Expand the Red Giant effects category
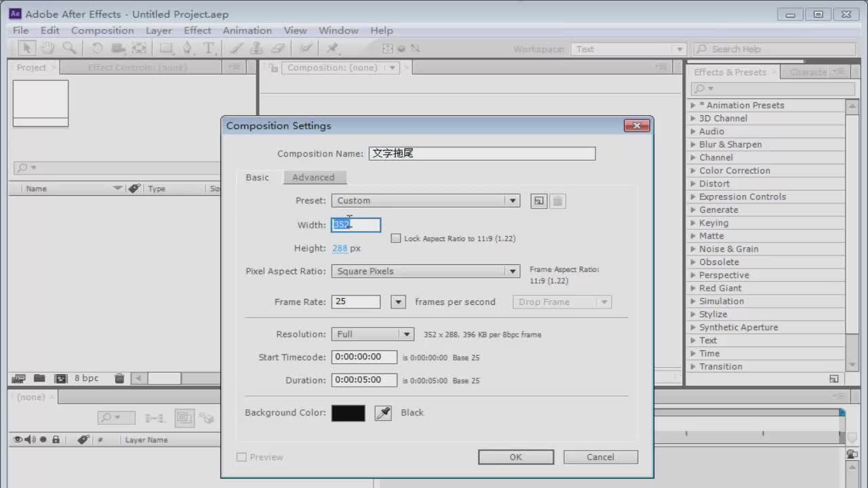This screenshot has width=868, height=488. 693,288
